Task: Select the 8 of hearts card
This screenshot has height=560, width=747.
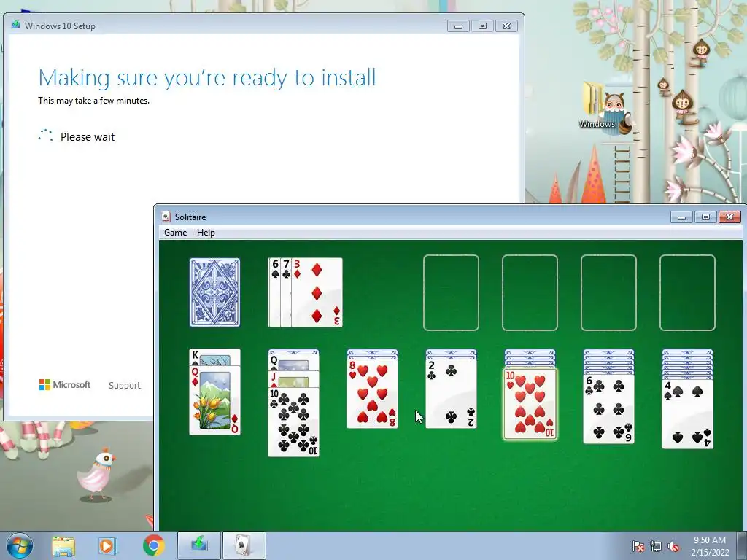Action: coord(372,393)
